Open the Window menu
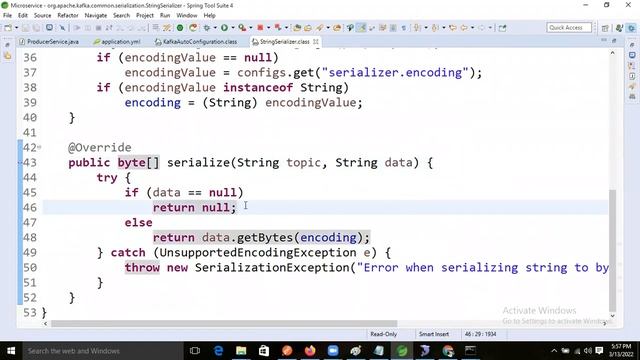 (x=187, y=15)
